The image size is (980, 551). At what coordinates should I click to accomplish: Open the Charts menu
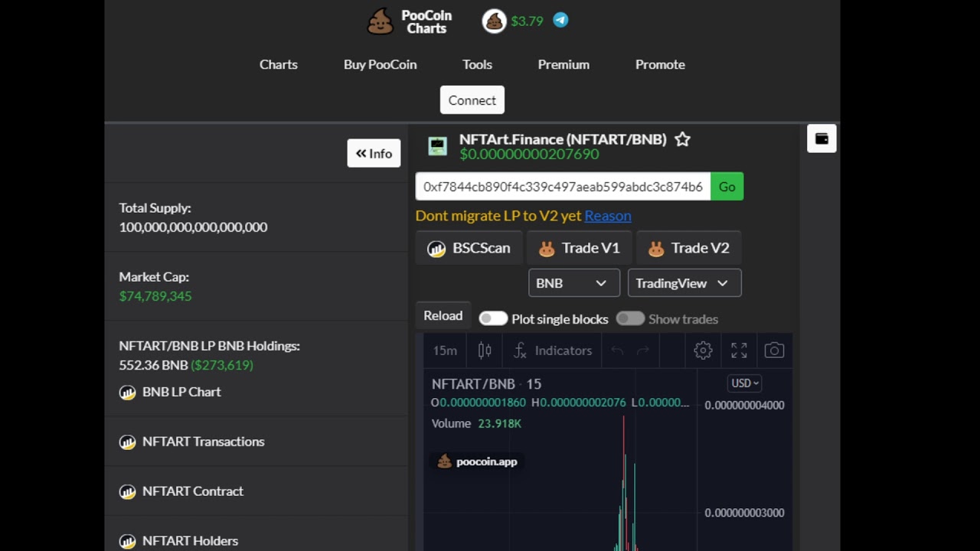coord(279,64)
